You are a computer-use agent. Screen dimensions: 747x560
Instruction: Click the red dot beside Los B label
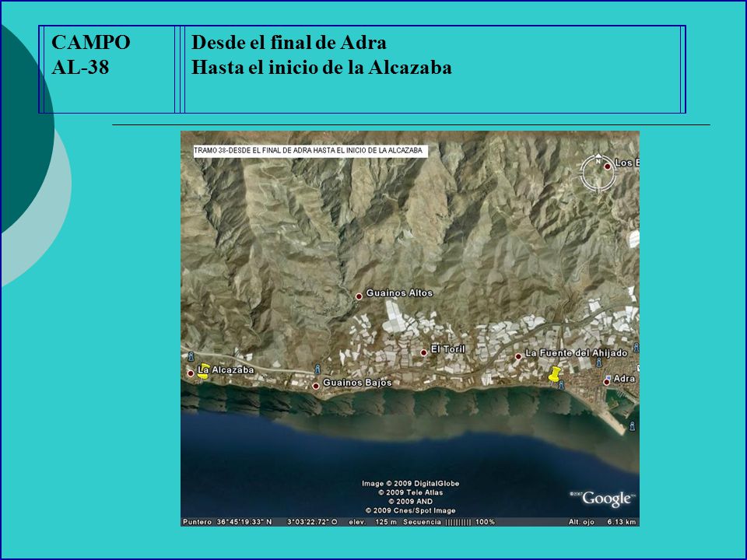[x=608, y=166]
